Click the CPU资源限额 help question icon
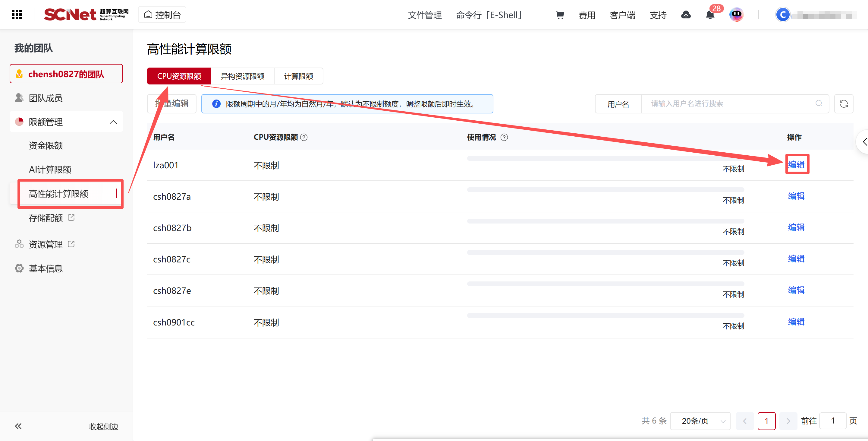 pos(304,137)
